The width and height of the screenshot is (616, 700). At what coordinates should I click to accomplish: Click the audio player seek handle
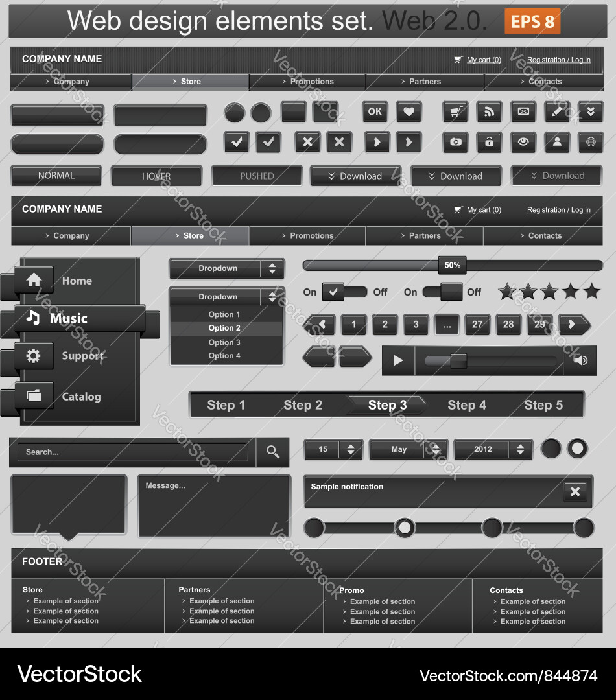458,361
